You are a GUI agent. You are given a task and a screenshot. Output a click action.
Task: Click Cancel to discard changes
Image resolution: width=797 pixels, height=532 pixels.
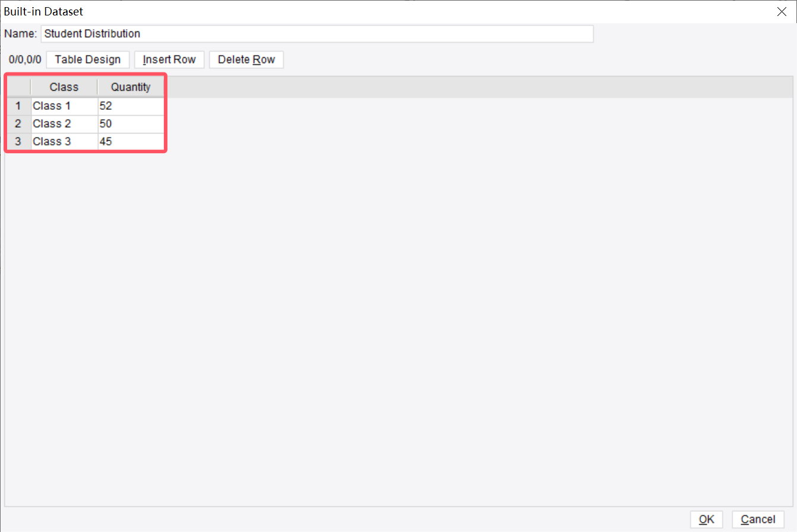click(758, 519)
